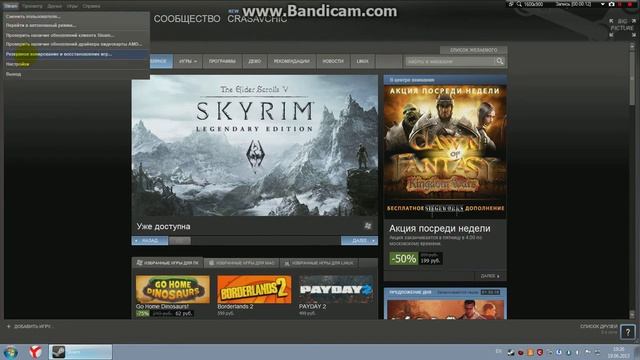Click the Steam taskbar button
640x360 pixels.
(x=80, y=352)
